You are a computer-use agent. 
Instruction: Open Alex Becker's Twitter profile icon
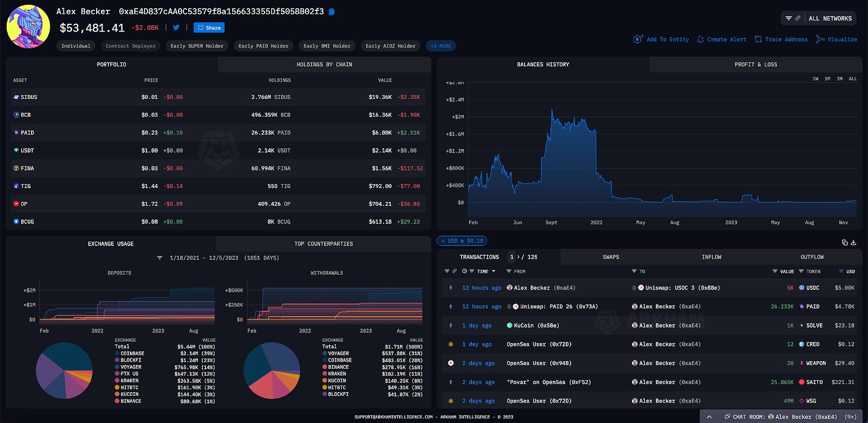(176, 27)
